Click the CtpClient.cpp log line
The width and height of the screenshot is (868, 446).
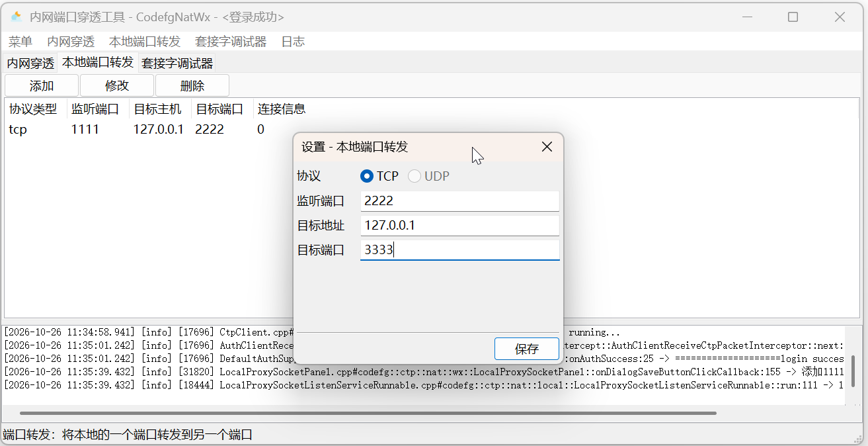pyautogui.click(x=423, y=332)
